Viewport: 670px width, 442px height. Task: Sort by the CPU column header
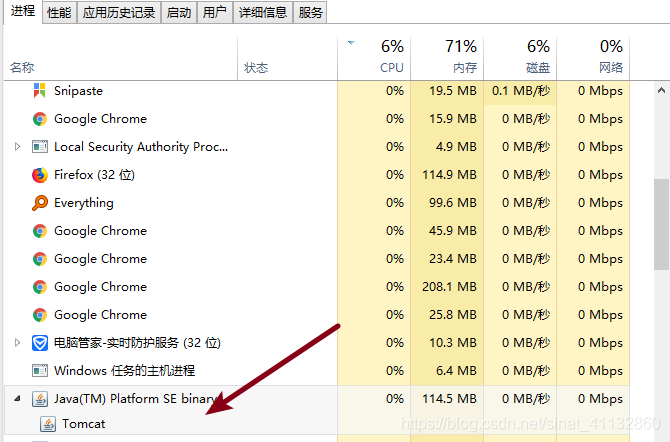tap(374, 59)
